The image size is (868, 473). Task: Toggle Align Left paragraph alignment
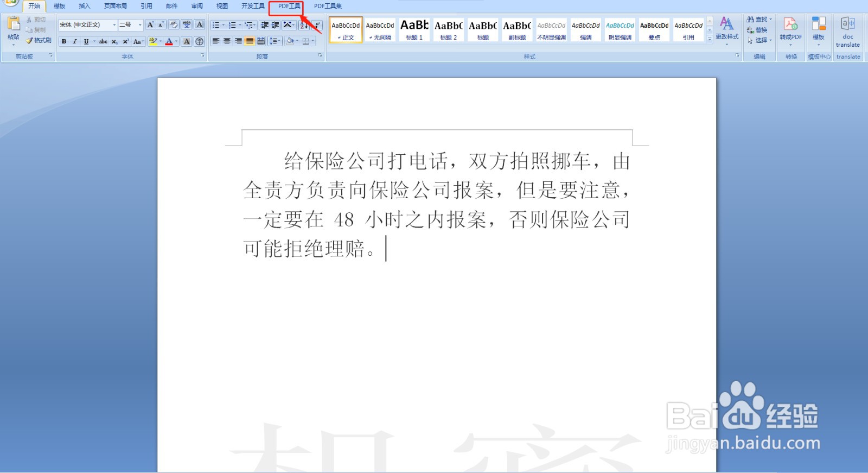pos(215,41)
